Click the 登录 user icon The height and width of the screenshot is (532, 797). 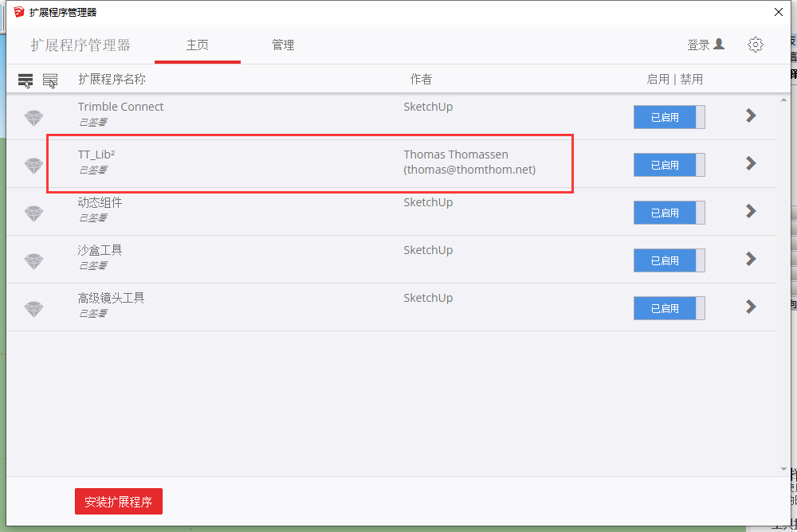tap(719, 45)
